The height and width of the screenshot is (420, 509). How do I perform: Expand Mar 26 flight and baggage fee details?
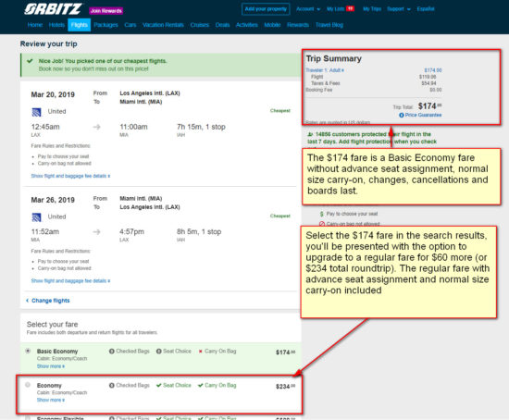click(70, 280)
